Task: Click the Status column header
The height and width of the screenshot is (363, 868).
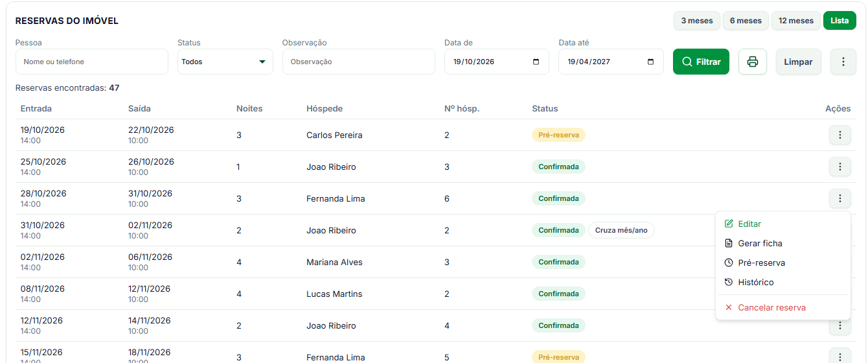Action: click(545, 108)
